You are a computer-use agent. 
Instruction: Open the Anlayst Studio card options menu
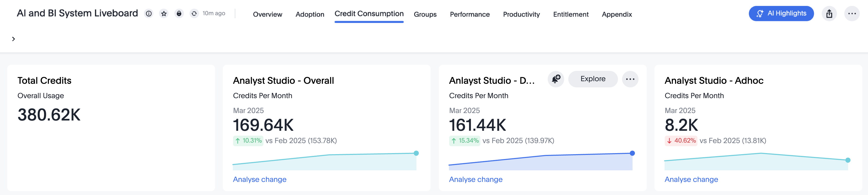pos(630,79)
